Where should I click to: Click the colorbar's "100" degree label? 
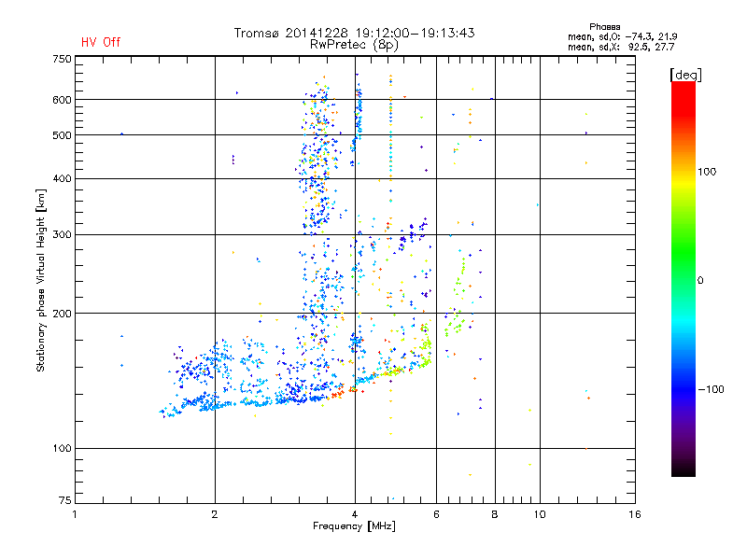coord(707,172)
